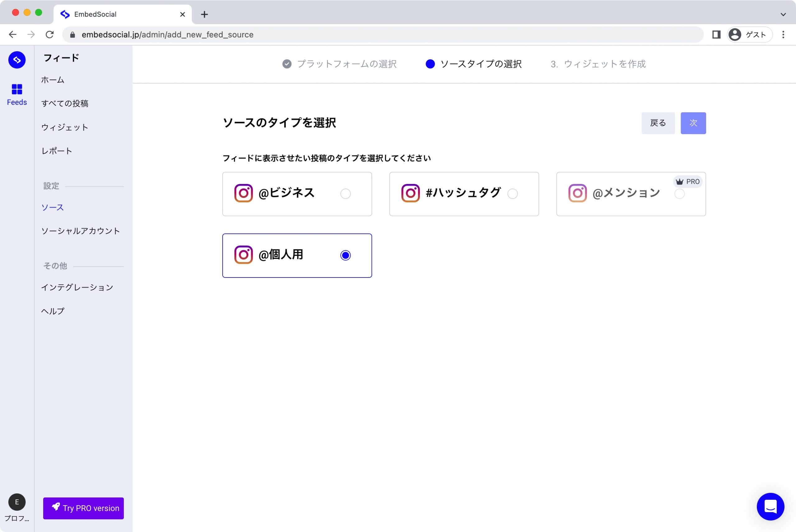Image resolution: width=796 pixels, height=532 pixels.
Task: Open ソーシャルアカウント menu item
Action: [x=81, y=231]
